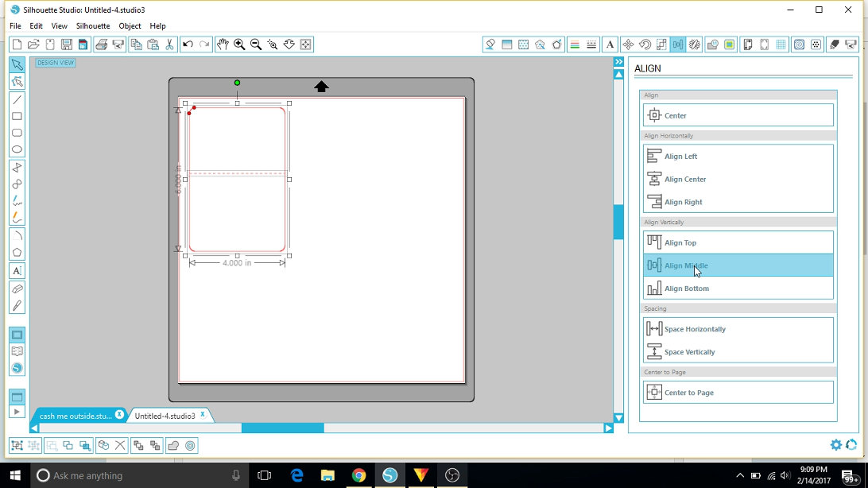
Task: Group selected shapes icon
Action: pyautogui.click(x=17, y=445)
